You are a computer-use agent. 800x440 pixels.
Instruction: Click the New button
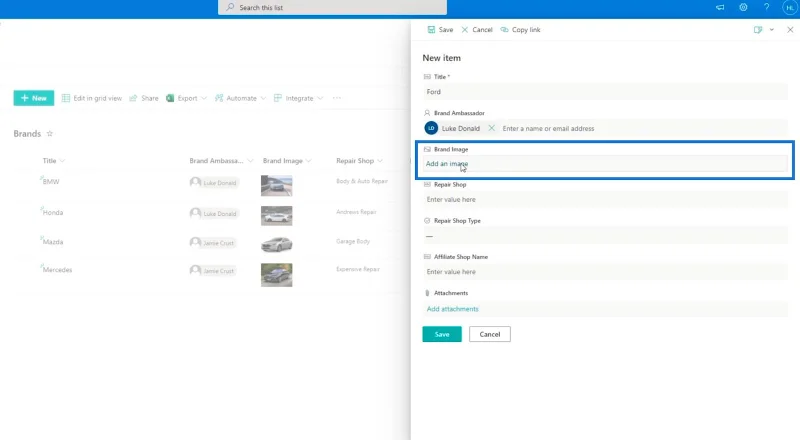[34, 98]
